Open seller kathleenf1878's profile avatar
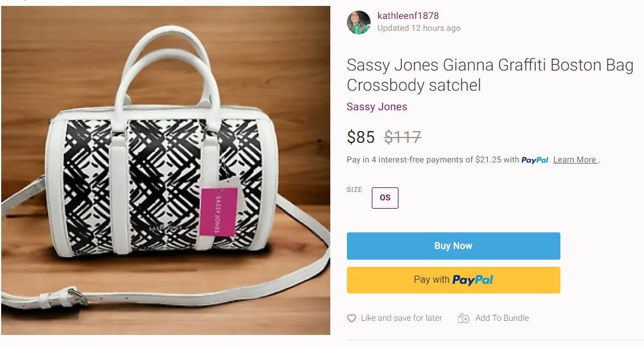The image size is (644, 348). tap(359, 23)
